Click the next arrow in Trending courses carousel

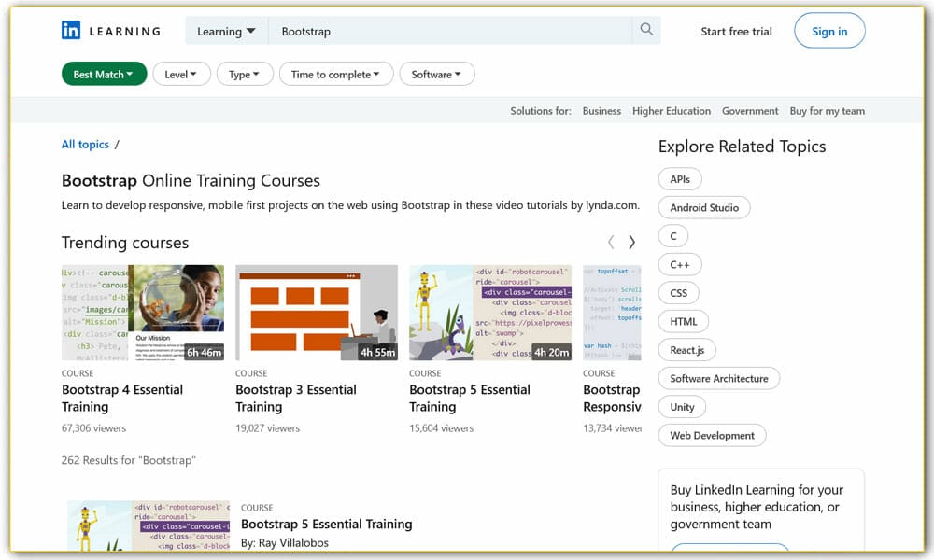click(632, 242)
